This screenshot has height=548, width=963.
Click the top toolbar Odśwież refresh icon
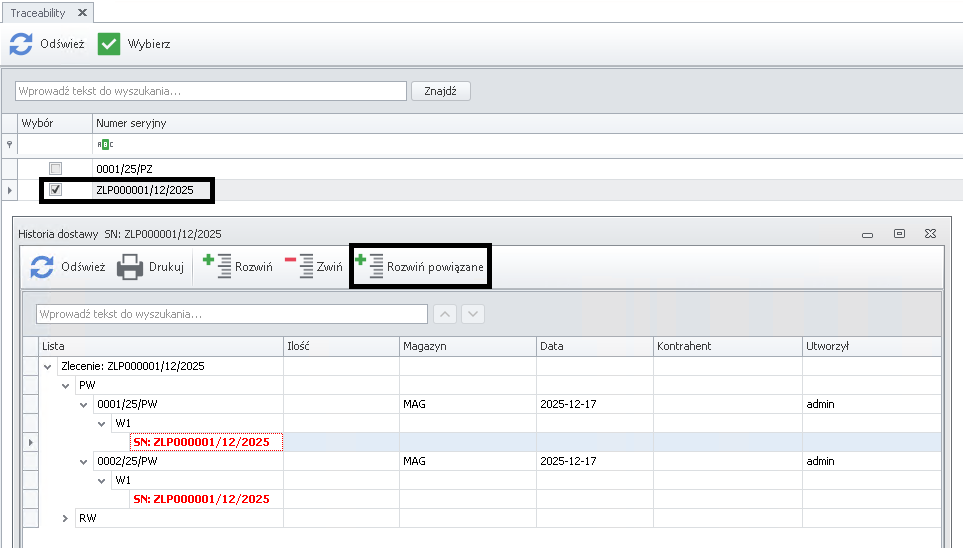(x=21, y=45)
